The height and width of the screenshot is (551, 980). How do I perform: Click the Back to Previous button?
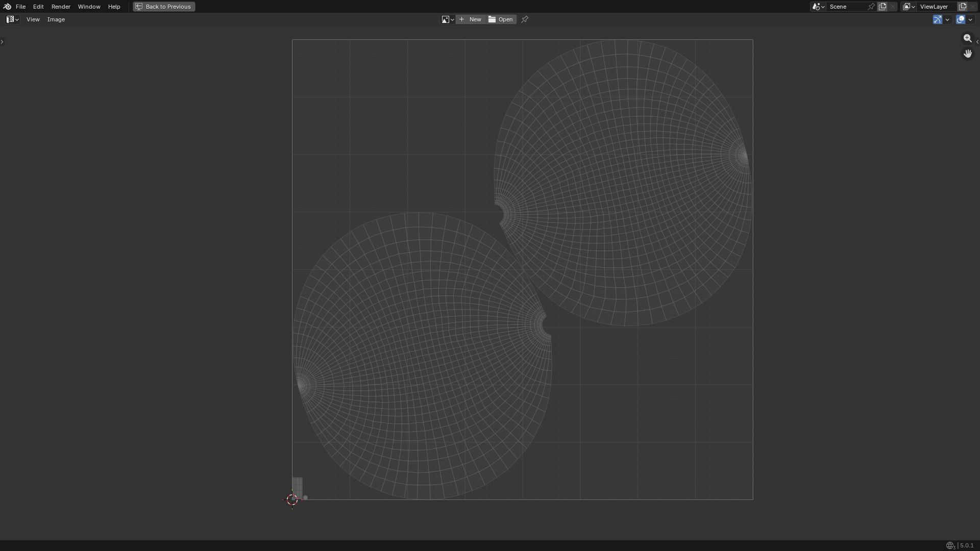[x=164, y=7]
